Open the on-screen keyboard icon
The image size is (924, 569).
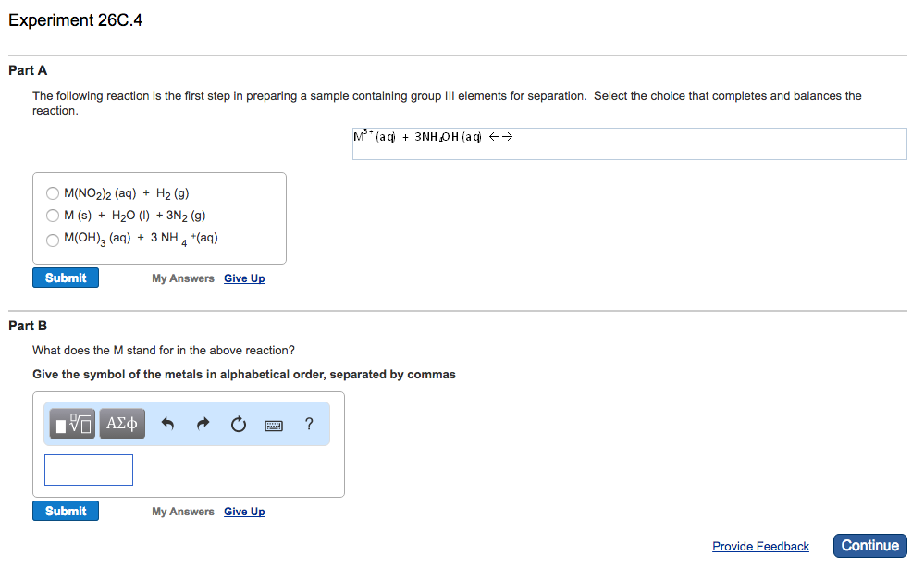tap(273, 423)
